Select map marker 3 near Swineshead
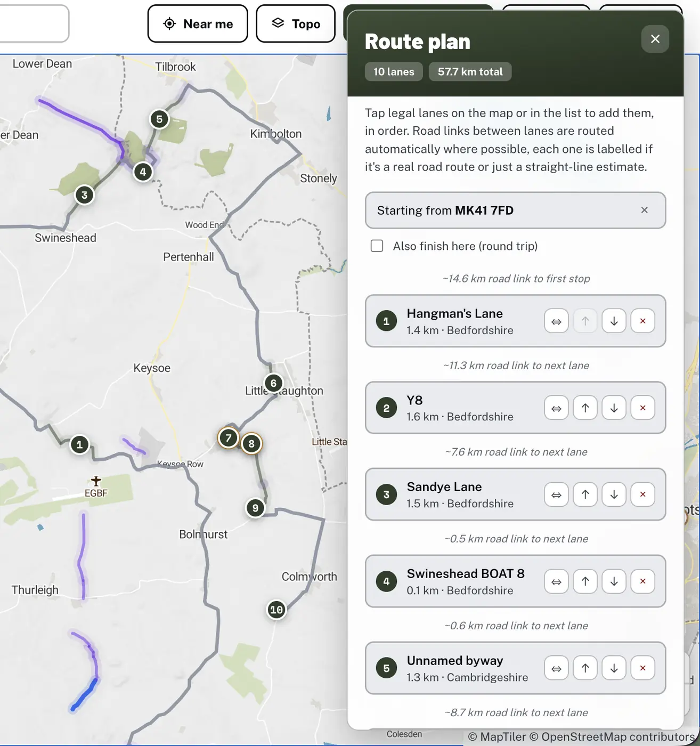The height and width of the screenshot is (746, 700). (84, 195)
